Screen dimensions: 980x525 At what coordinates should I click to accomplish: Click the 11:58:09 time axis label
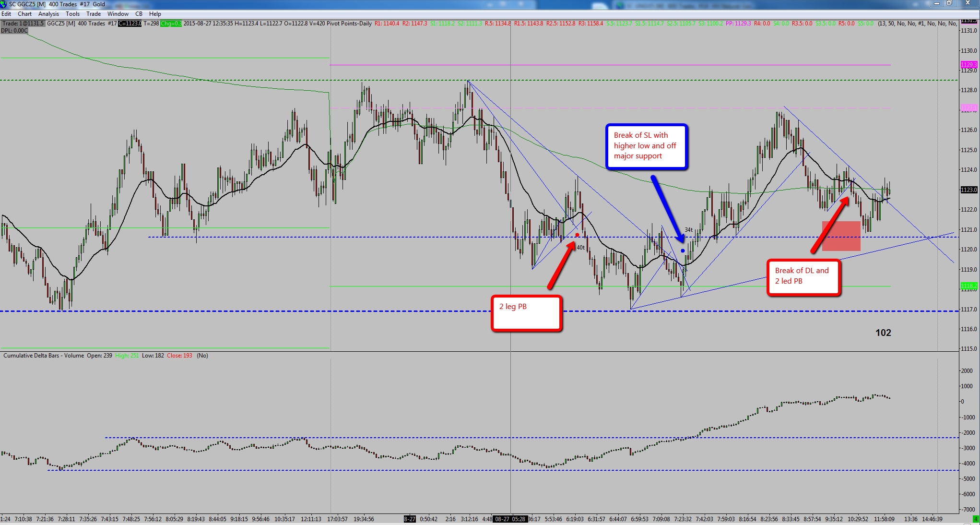[884, 519]
